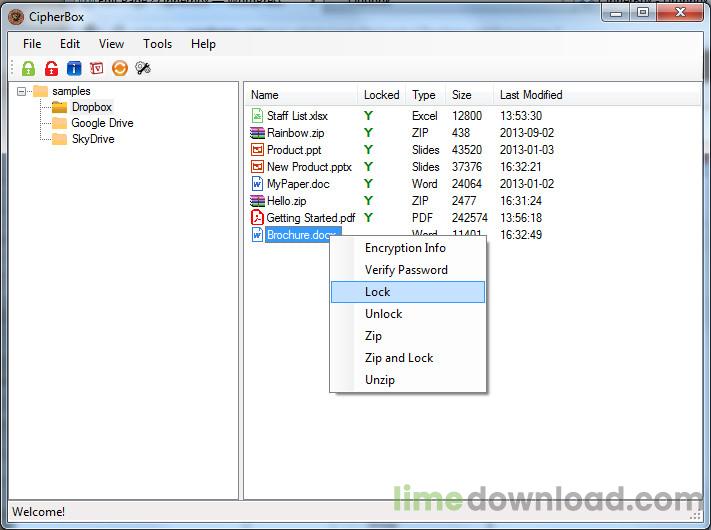The height and width of the screenshot is (530, 711).
Task: Sort files by the Size column header
Action: (462, 95)
